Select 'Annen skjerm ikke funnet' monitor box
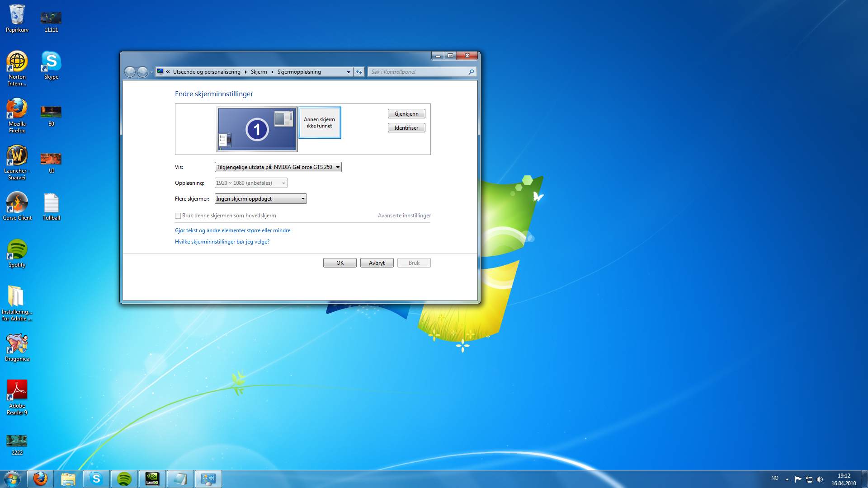The image size is (868, 488). 320,122
